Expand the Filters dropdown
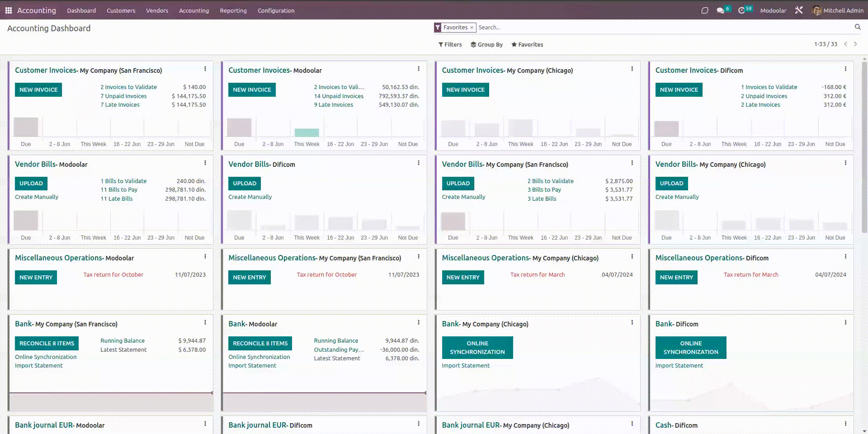The height and width of the screenshot is (434, 868). click(450, 44)
